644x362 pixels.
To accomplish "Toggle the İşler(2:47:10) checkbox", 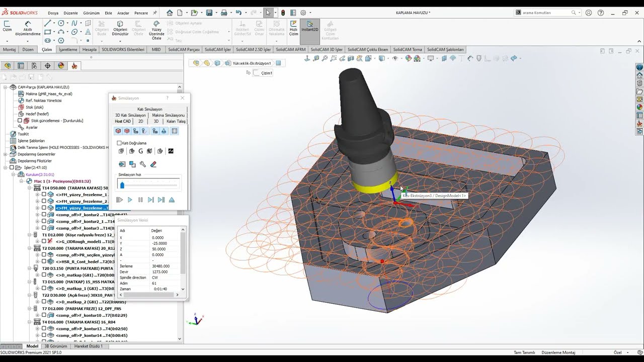I will tap(12, 167).
